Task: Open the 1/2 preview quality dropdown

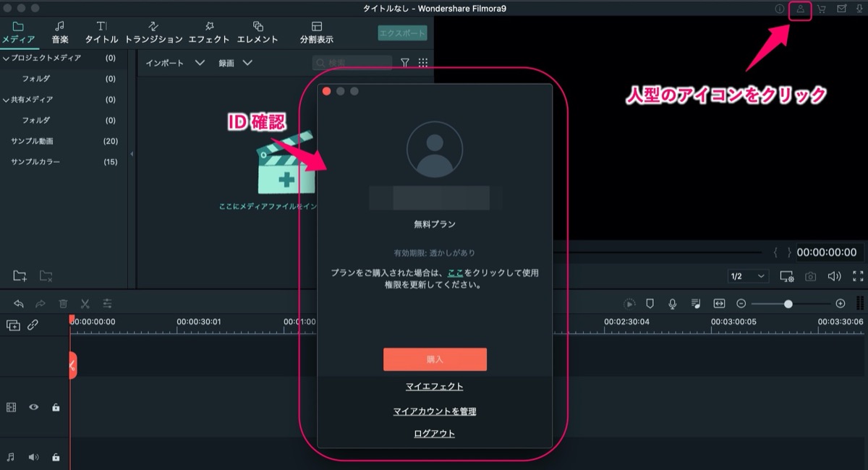Action: point(748,276)
